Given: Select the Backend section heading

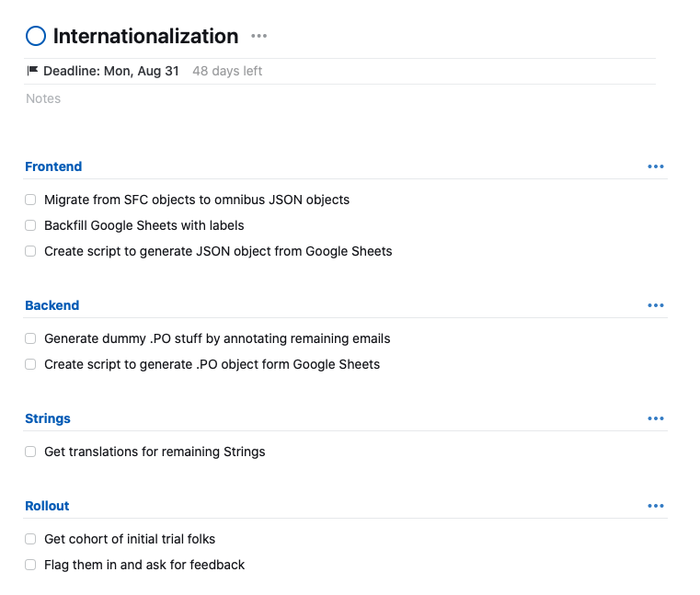Looking at the screenshot, I should pos(52,305).
